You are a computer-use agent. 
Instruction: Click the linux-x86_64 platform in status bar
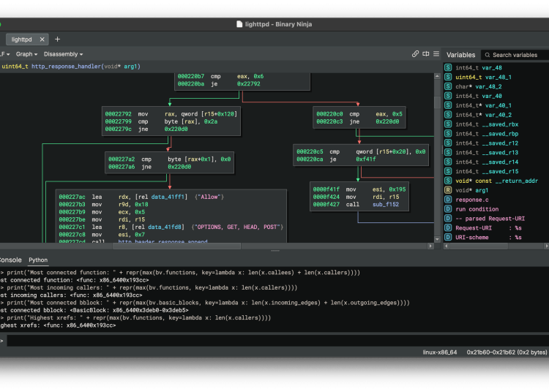pos(441,353)
